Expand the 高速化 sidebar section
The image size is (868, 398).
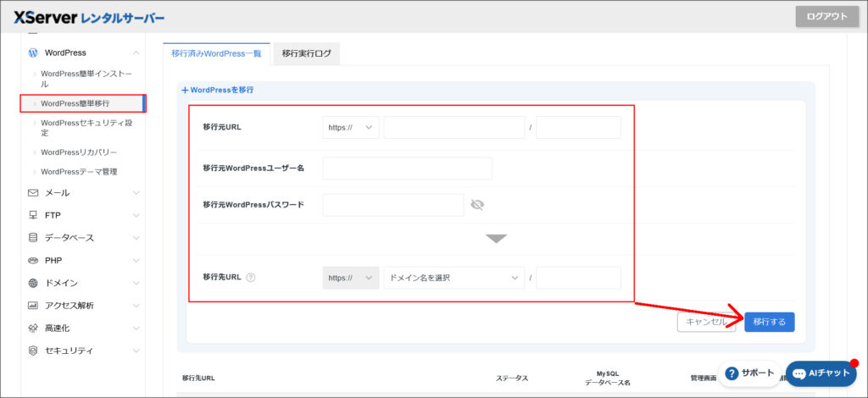point(136,329)
